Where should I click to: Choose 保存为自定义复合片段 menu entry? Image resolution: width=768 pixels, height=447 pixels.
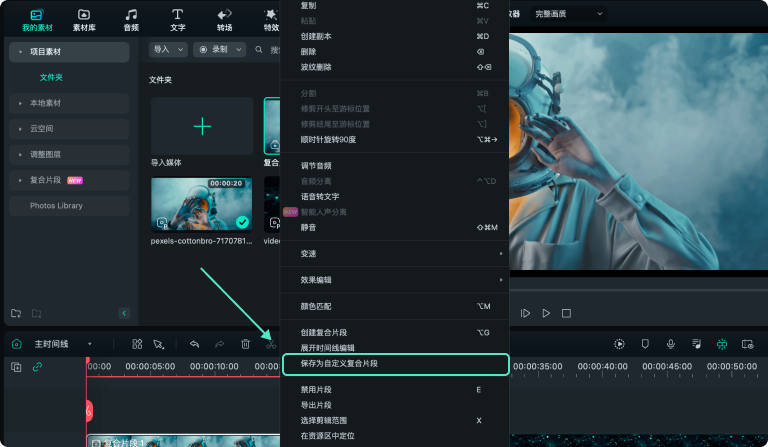point(396,364)
